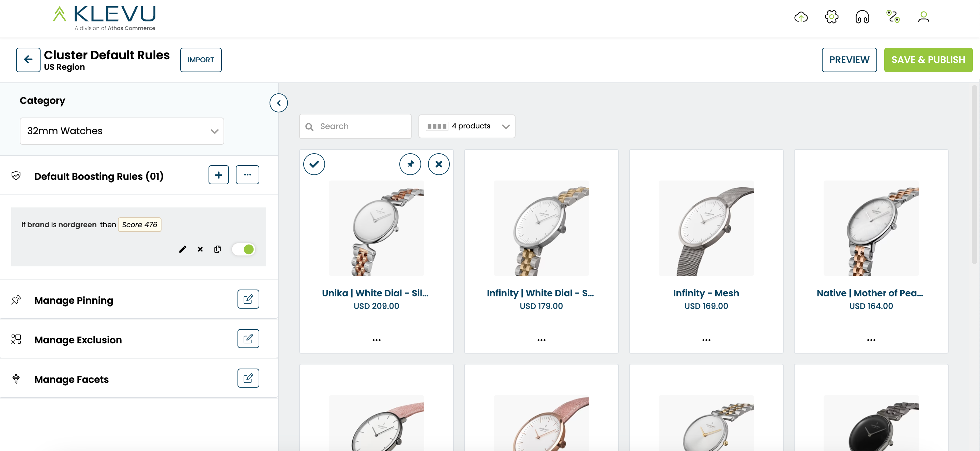Viewport: 980px width, 451px height.
Task: Open the 32mm Watches category dropdown
Action: pos(122,131)
